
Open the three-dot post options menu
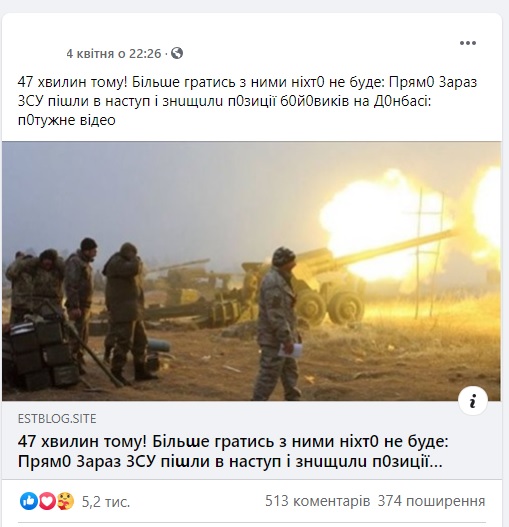coord(468,43)
